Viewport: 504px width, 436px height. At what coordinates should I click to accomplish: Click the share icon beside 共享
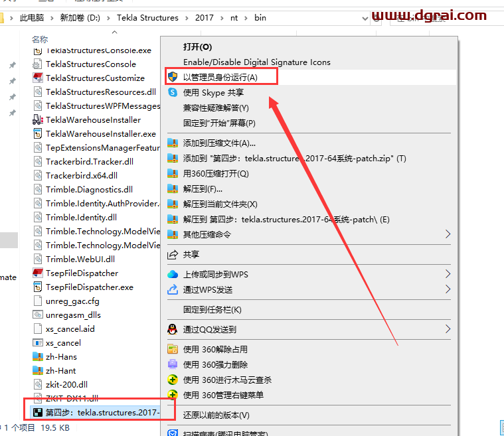pos(173,255)
